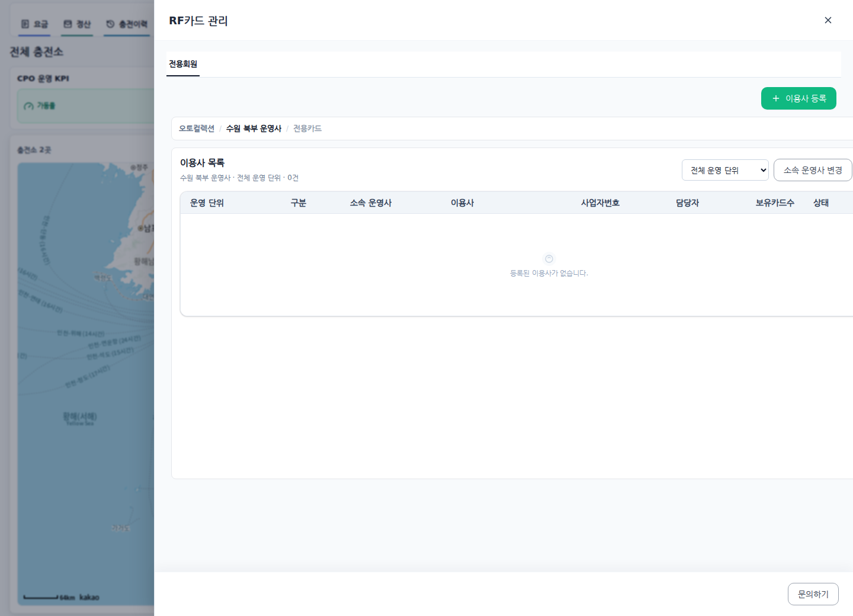The image size is (853, 616).
Task: Click the 담당자 column header
Action: pyautogui.click(x=687, y=203)
